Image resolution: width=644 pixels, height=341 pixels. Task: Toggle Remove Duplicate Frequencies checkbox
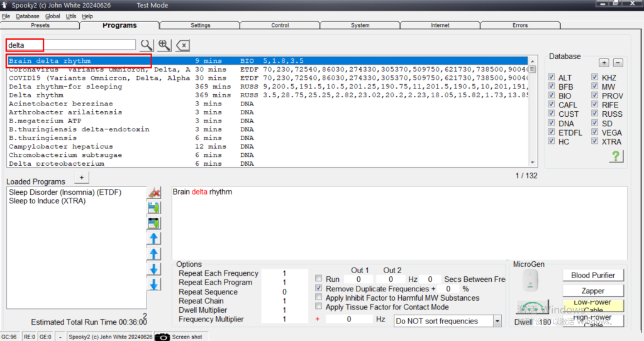(x=319, y=288)
